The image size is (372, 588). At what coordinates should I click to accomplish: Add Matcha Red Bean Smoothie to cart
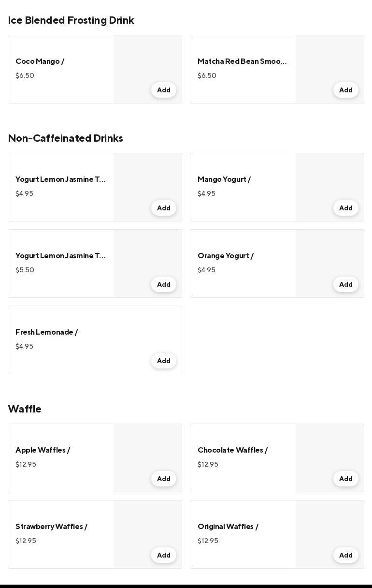click(345, 90)
